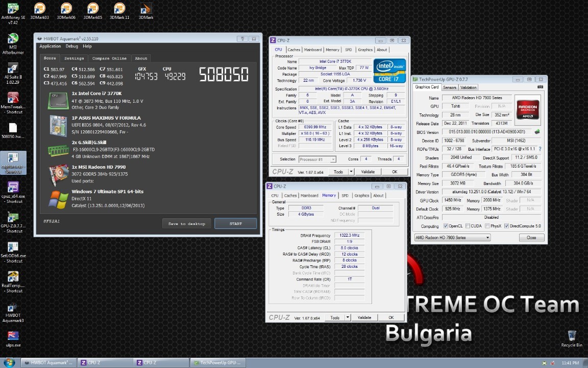This screenshot has width=588, height=368.
Task: Click the Windows Start orb
Action: pyautogui.click(x=9, y=363)
